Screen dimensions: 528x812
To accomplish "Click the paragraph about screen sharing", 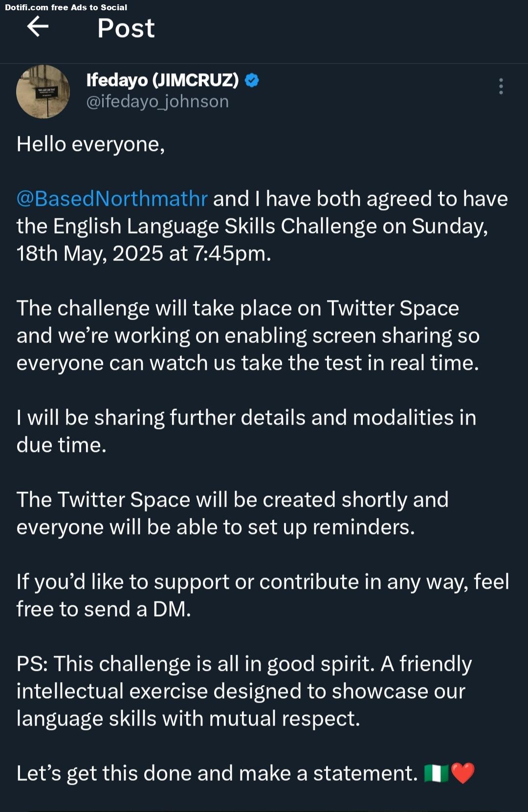I will 248,336.
